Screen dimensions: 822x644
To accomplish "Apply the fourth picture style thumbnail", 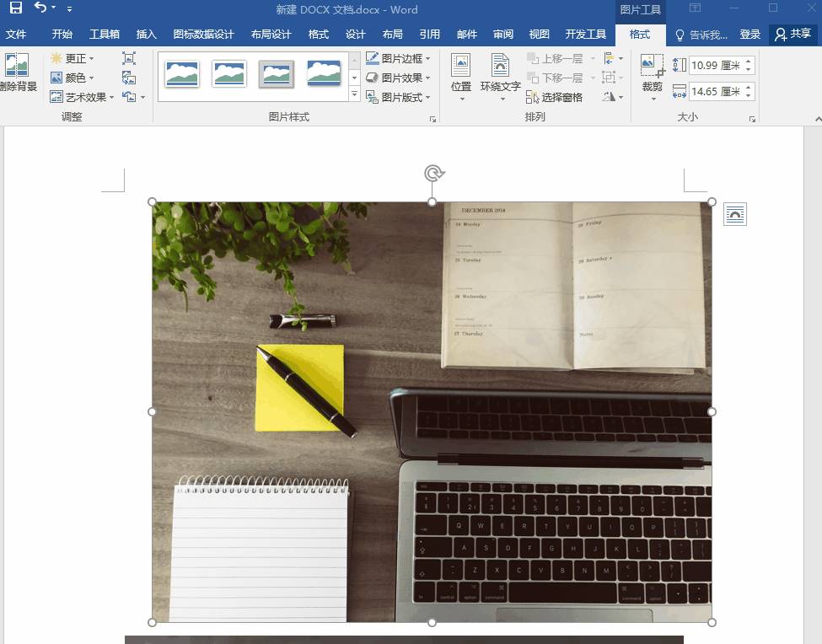I will 324,72.
